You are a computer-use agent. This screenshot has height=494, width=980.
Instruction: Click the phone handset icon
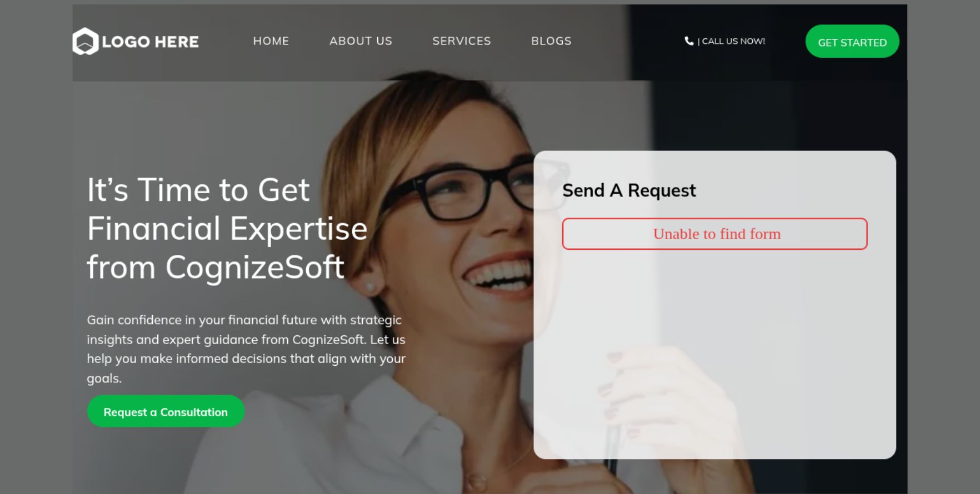click(689, 41)
